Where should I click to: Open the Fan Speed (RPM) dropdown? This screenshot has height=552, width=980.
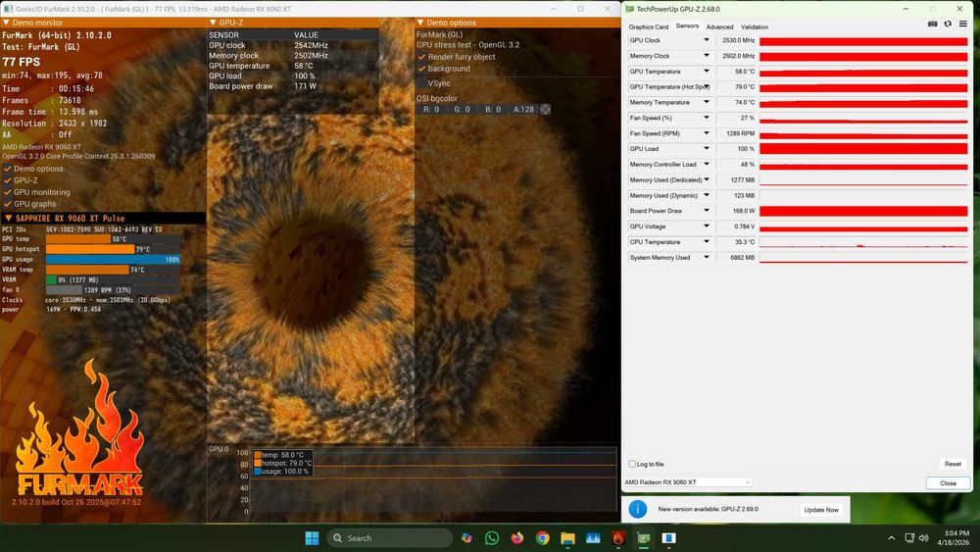[x=707, y=133]
